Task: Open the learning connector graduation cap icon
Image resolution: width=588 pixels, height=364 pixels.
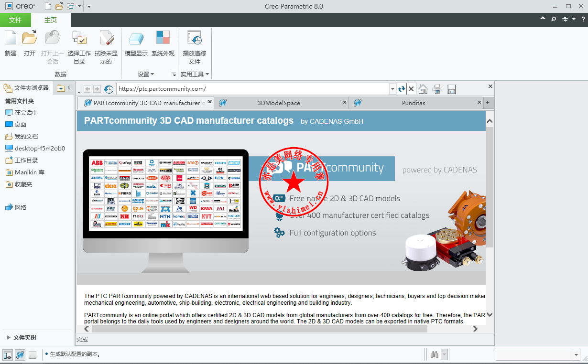Action: click(x=565, y=19)
